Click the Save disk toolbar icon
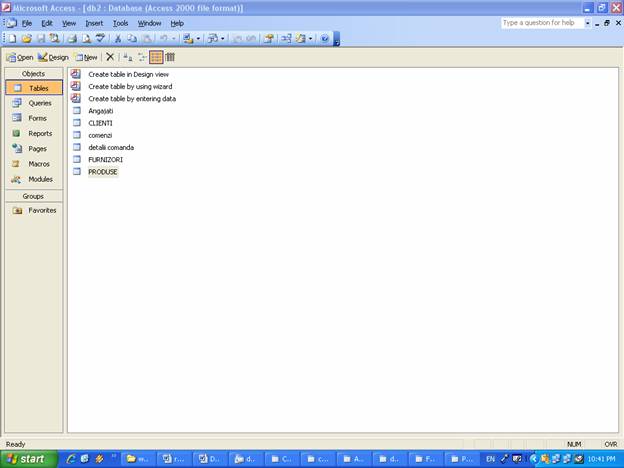624x468 pixels. pos(41,39)
